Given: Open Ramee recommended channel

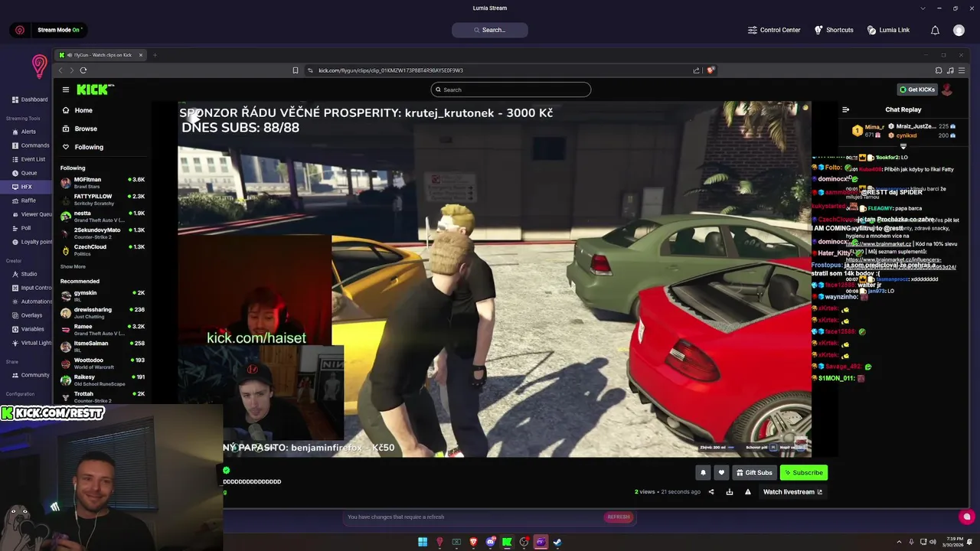Looking at the screenshot, I should pyautogui.click(x=103, y=330).
